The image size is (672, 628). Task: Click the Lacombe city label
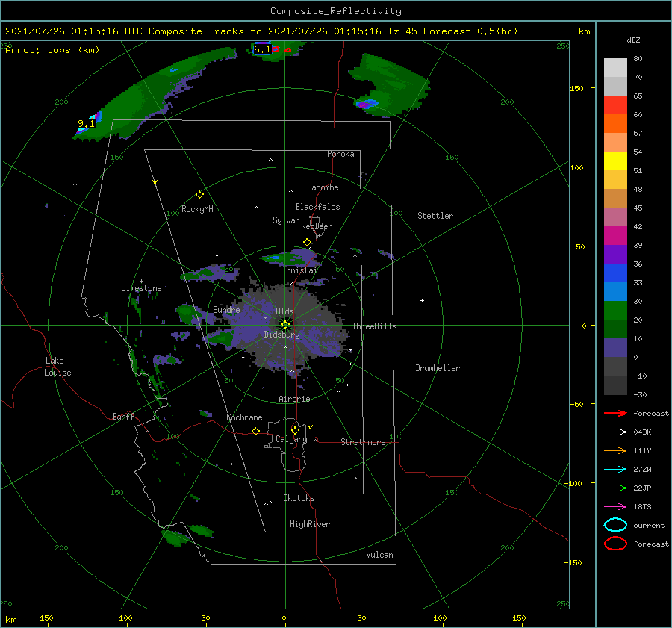(x=323, y=187)
